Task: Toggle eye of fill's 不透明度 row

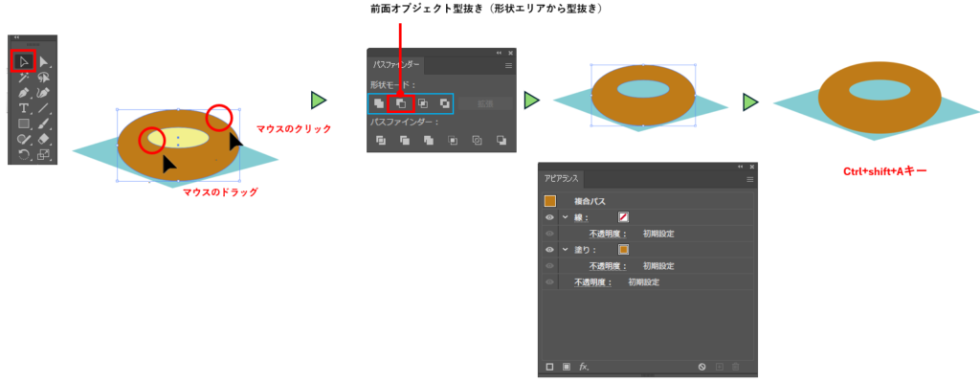Action: (549, 266)
